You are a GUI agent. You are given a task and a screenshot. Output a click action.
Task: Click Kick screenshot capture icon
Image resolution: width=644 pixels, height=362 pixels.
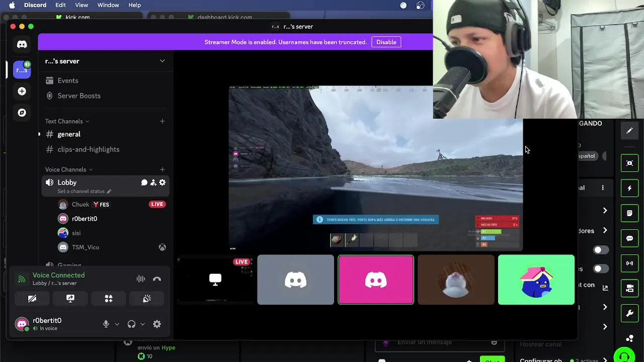pyautogui.click(x=629, y=163)
